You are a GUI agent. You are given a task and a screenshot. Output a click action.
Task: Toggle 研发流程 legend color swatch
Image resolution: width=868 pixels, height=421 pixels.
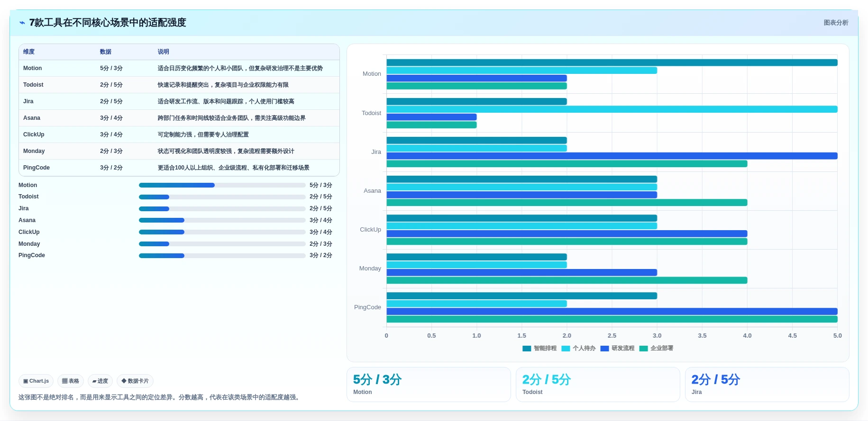coord(604,349)
